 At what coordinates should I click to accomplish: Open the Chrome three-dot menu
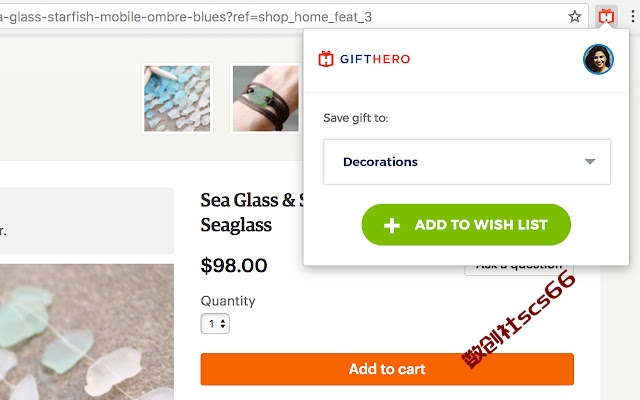[x=633, y=17]
